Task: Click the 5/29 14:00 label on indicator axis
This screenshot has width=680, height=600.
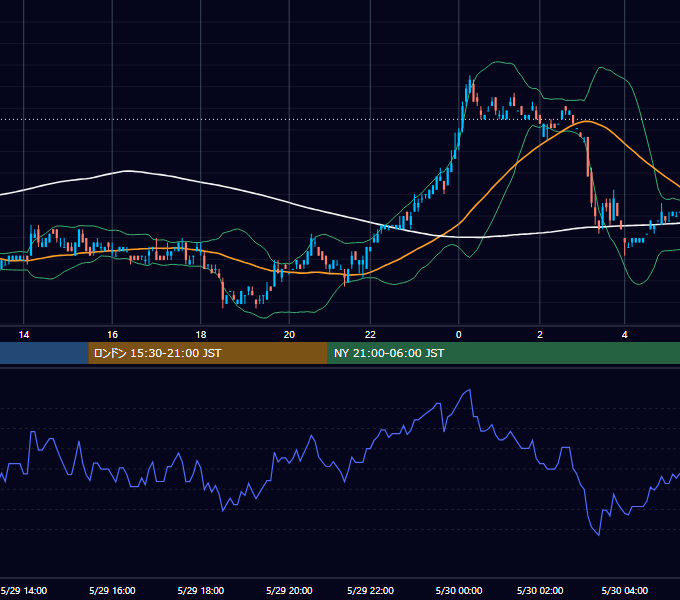Action: click(x=24, y=590)
